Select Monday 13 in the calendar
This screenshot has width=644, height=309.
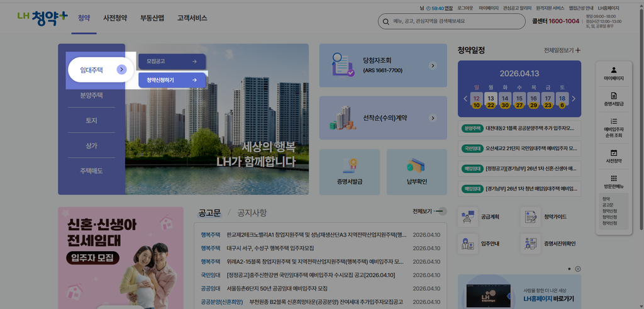coord(491,99)
